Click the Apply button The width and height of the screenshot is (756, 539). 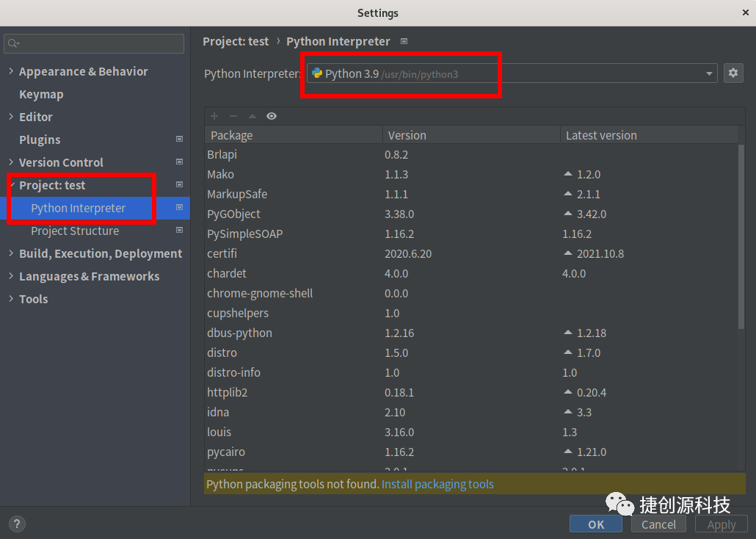click(x=722, y=524)
